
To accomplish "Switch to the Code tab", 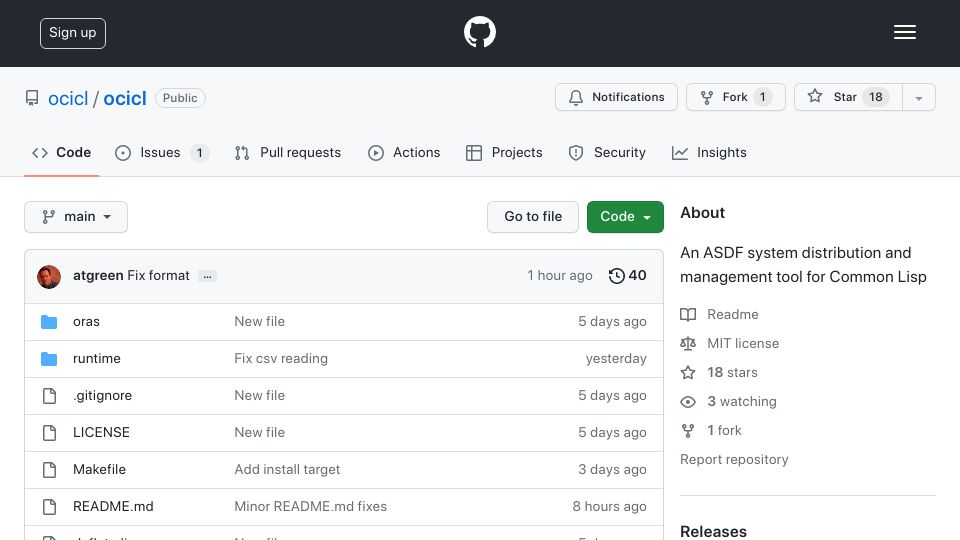I will pyautogui.click(x=62, y=152).
